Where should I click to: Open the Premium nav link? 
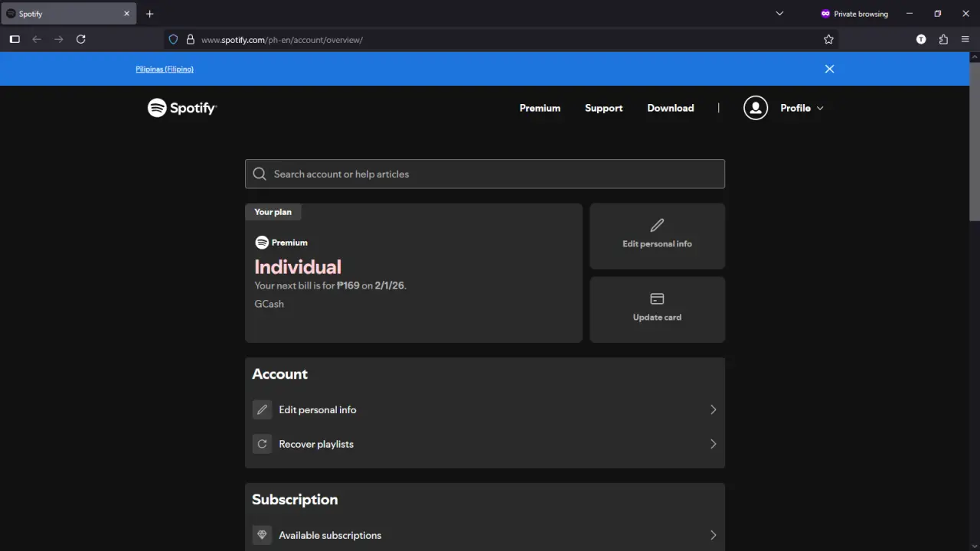point(540,108)
